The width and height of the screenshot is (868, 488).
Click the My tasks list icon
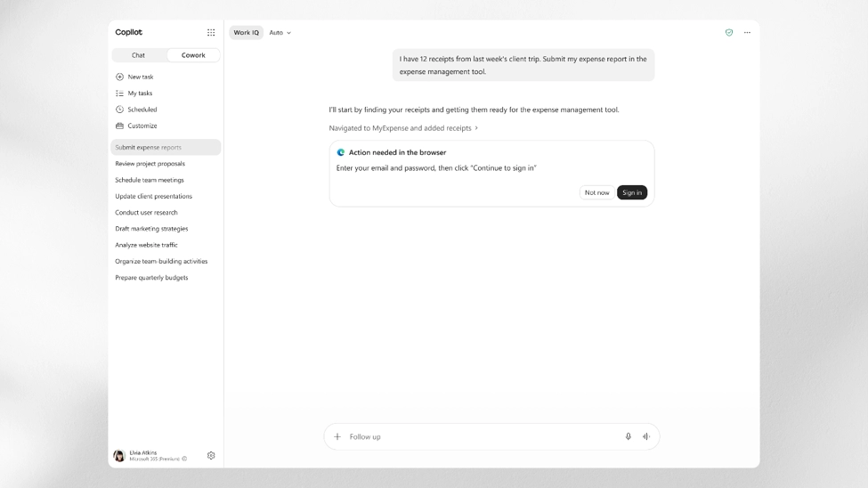(x=119, y=93)
